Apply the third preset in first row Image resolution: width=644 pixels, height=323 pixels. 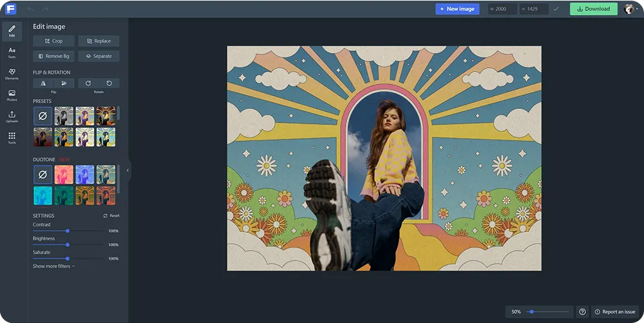pos(84,116)
